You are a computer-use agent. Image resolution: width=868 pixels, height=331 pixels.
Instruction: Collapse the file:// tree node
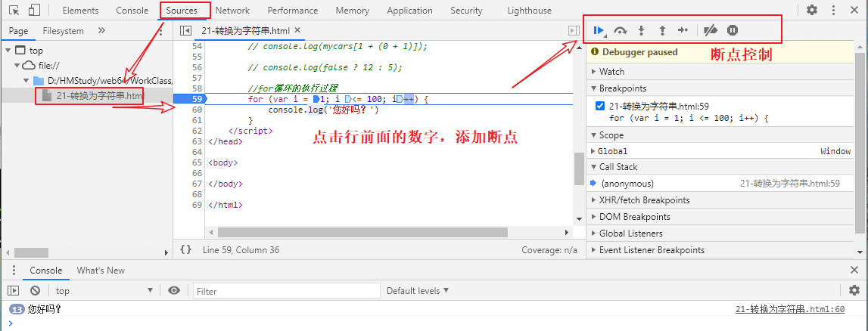tap(17, 65)
